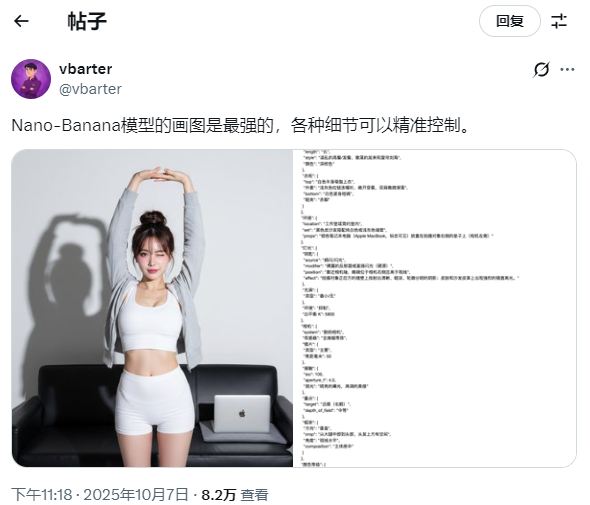The width and height of the screenshot is (590, 505).
Task: Select the Nano-Banana tweet text
Action: (240, 125)
